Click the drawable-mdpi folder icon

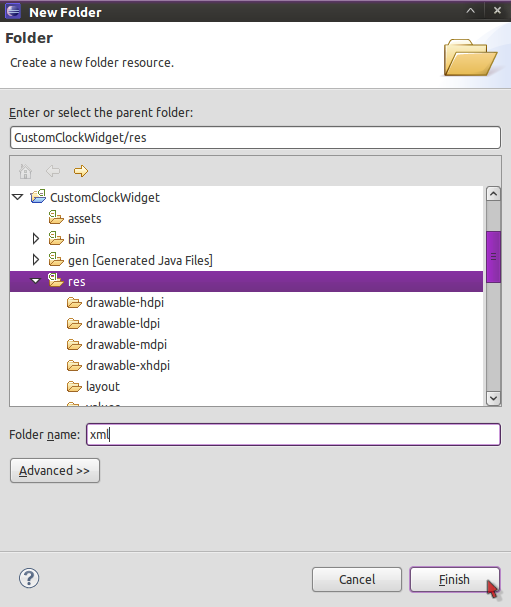(x=74, y=344)
